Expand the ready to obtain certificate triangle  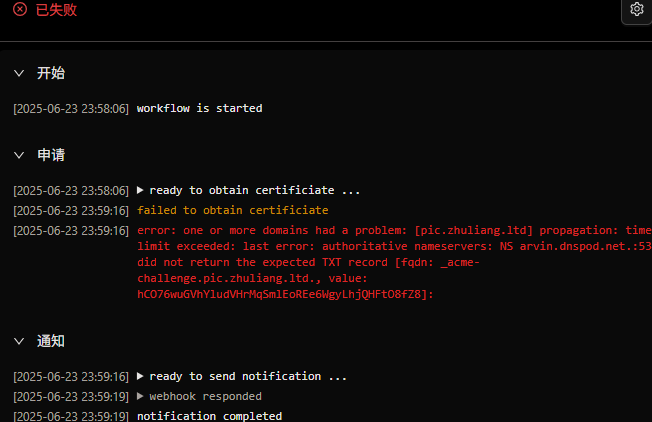tap(140, 190)
